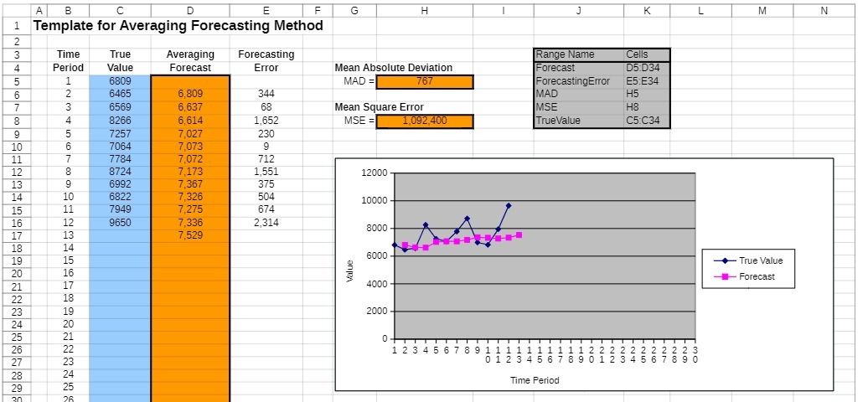The width and height of the screenshot is (868, 402).
Task: Click the last True Value data point at period 12
Action: click(509, 205)
